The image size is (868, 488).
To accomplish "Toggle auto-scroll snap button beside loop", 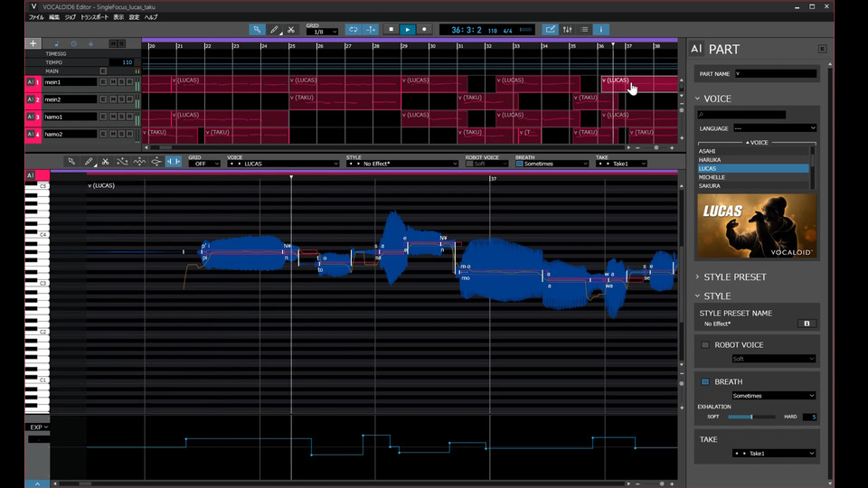I will point(371,29).
